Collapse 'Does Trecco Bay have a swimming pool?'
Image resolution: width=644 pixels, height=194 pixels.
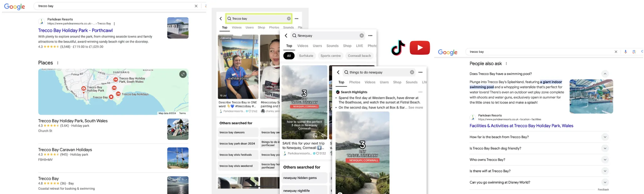[605, 74]
